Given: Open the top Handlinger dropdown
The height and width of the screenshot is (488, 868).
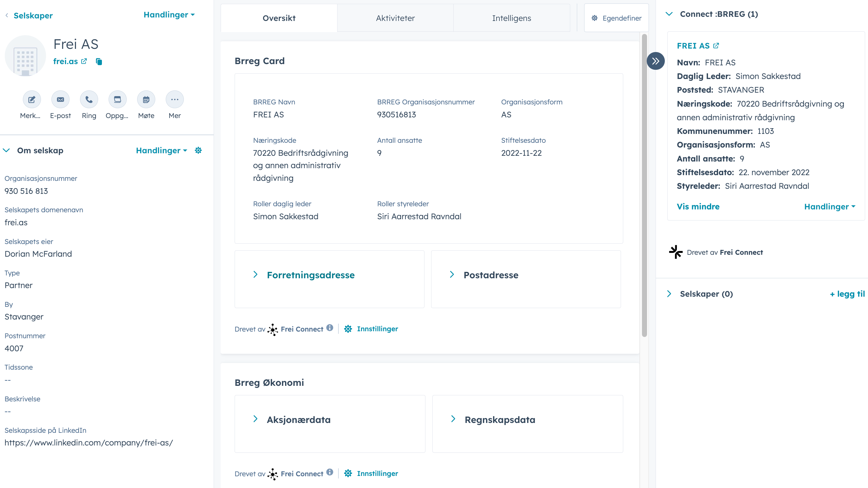Looking at the screenshot, I should tap(169, 15).
